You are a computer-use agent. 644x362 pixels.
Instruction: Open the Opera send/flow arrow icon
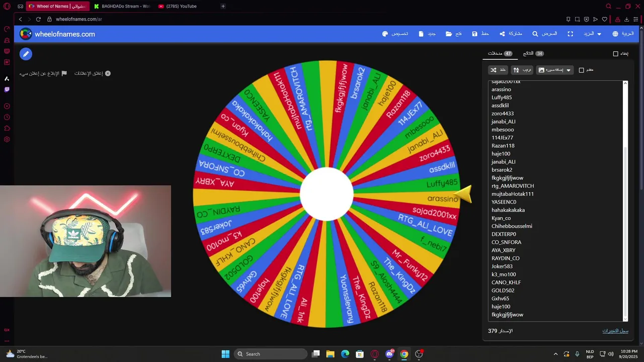tap(595, 19)
